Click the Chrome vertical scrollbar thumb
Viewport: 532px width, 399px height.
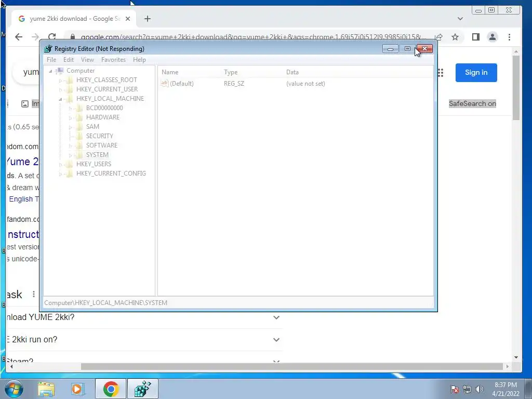pos(516,87)
